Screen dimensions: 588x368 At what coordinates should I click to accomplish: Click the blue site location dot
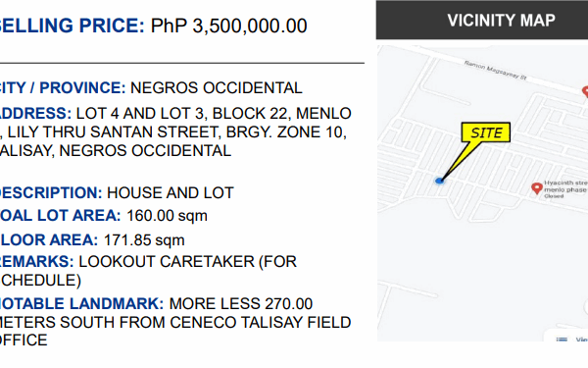click(439, 181)
